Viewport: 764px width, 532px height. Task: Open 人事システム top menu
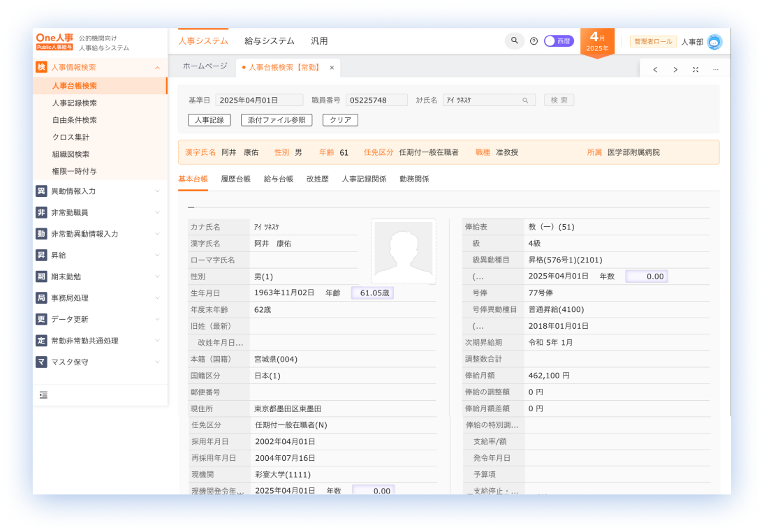pos(203,41)
